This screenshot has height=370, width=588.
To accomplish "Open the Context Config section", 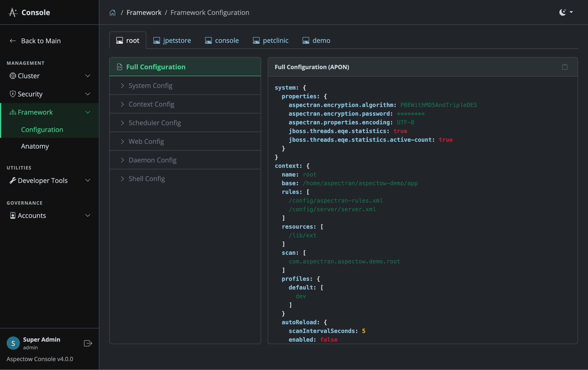I will (185, 104).
